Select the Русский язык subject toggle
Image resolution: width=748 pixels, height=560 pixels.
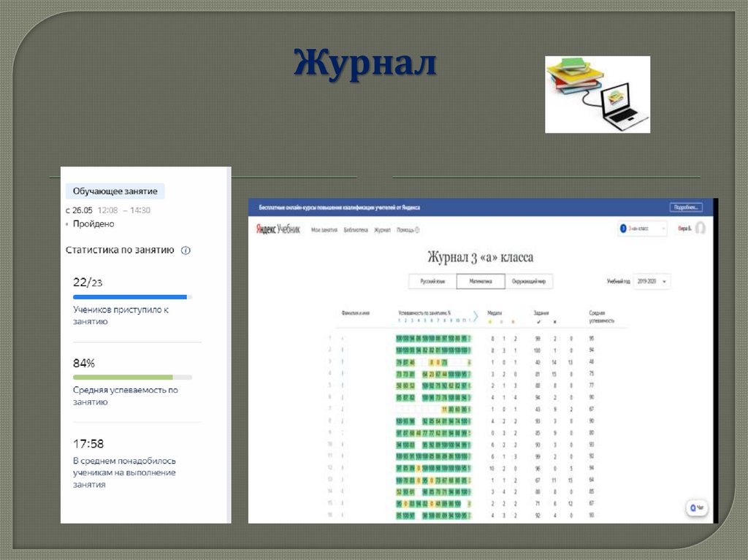tap(432, 281)
